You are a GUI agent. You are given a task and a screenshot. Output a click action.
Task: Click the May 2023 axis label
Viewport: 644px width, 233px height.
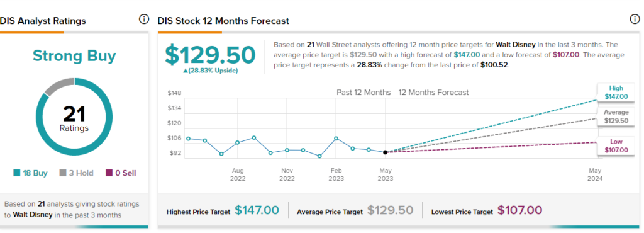[x=386, y=174]
